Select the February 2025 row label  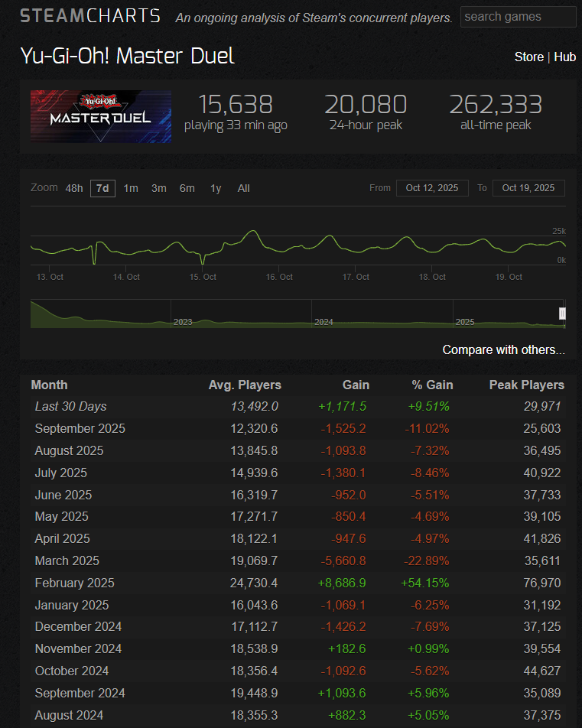74,583
